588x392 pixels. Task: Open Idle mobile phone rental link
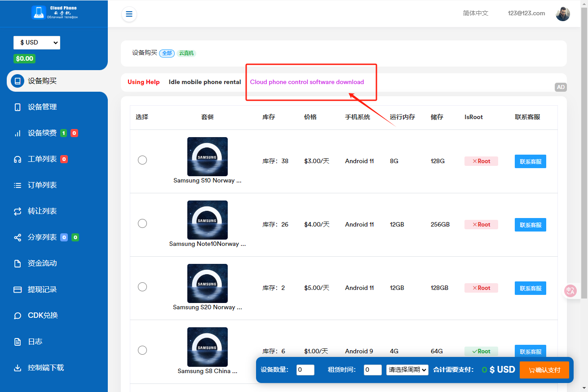[x=205, y=82]
